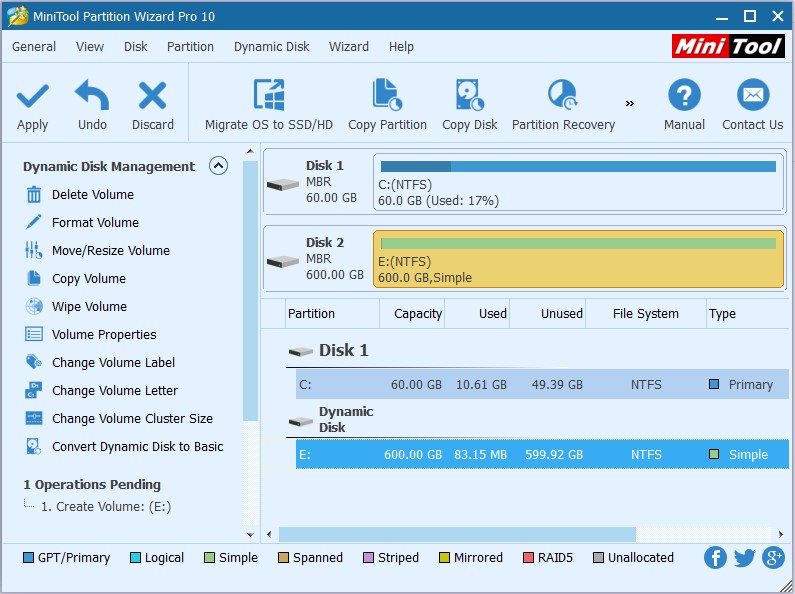795x594 pixels.
Task: Select Wipe Volume action
Action: pyautogui.click(x=89, y=307)
